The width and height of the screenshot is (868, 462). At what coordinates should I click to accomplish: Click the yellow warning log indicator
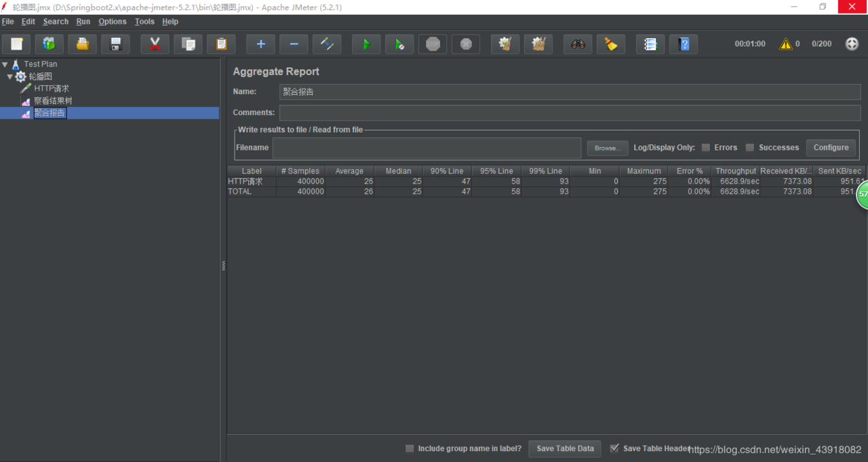(785, 44)
